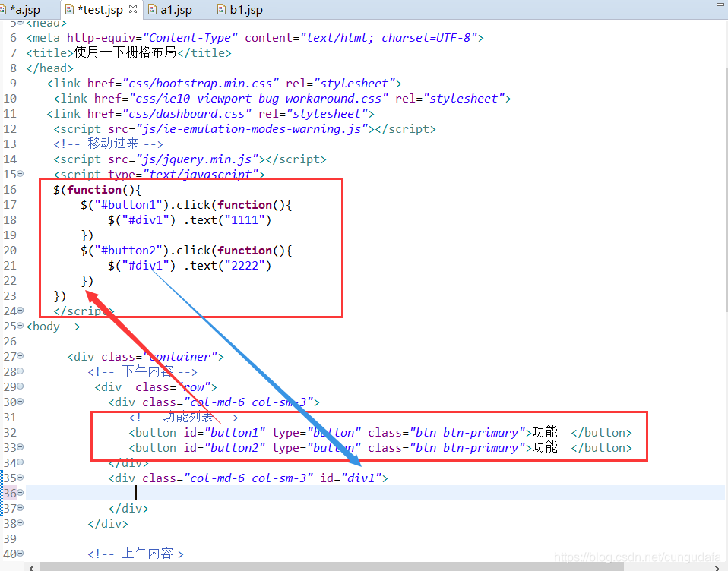728x571 pixels.
Task: Click line number 39 in the gutter
Action: (x=10, y=539)
